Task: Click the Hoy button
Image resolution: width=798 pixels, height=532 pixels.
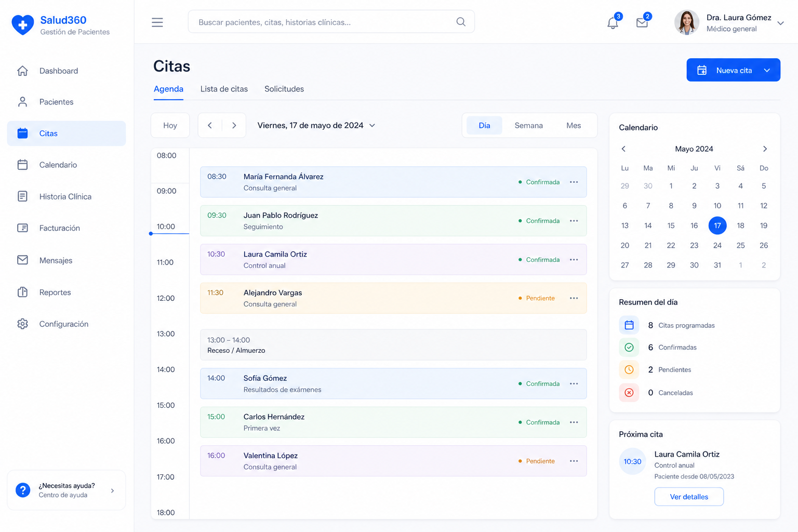Action: (170, 126)
